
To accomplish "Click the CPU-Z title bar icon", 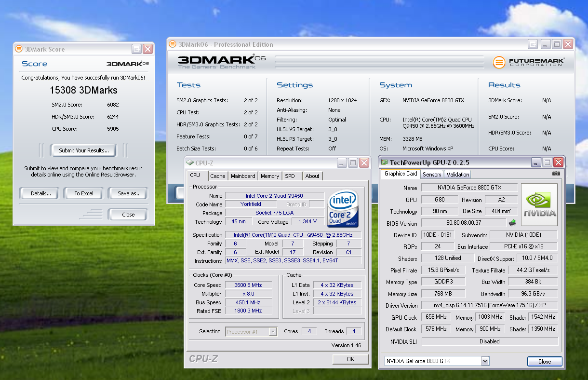I will [x=189, y=163].
